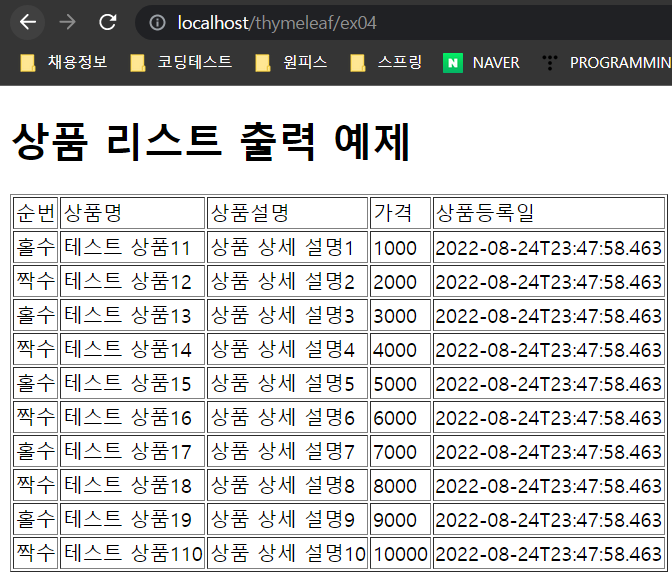Click the price cell 1000

[400, 247]
